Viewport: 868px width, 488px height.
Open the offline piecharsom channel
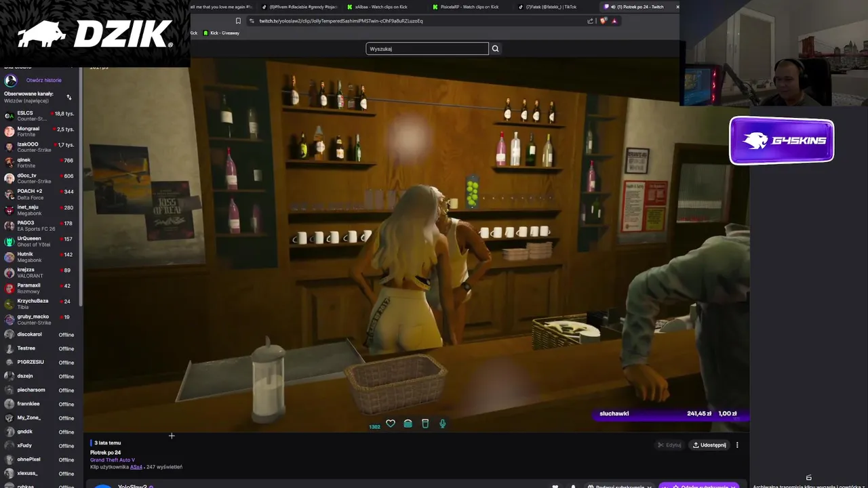click(x=41, y=390)
